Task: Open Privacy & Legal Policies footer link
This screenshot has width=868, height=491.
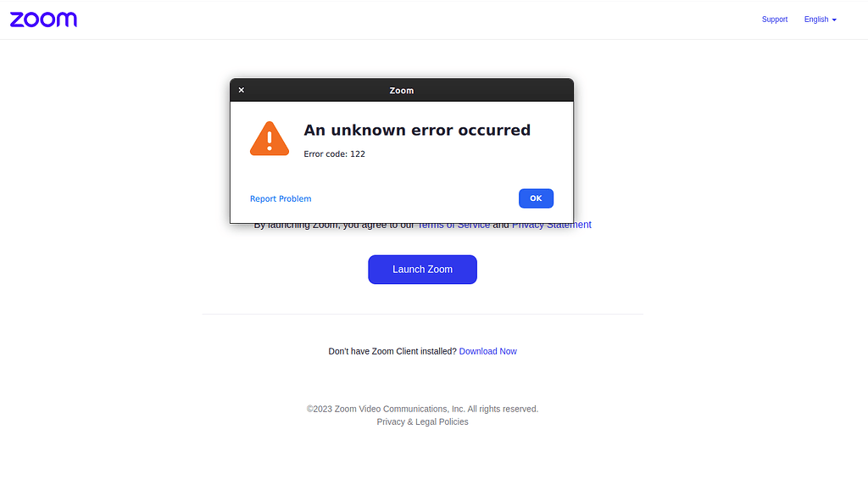Action: point(422,421)
